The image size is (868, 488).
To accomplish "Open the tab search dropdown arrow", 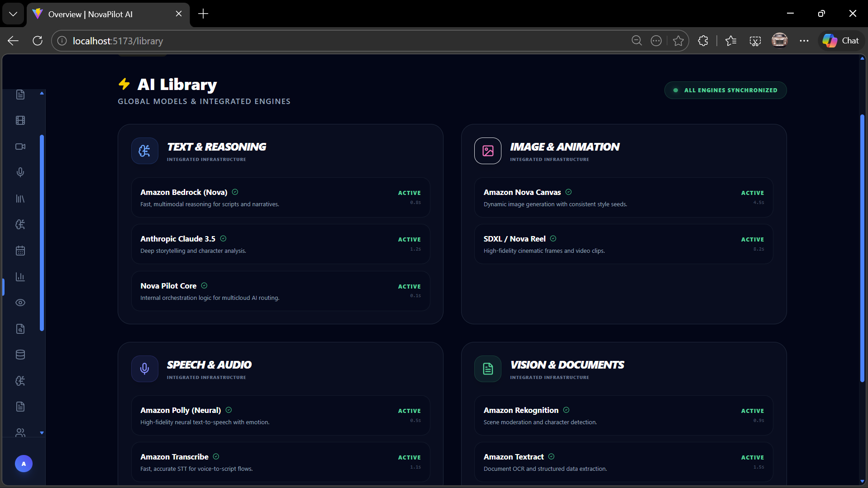I will tap(13, 14).
